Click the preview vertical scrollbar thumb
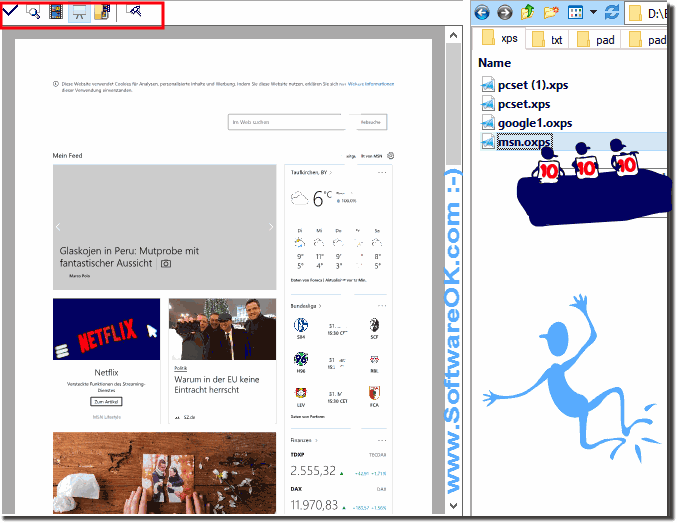The height and width of the screenshot is (523, 677). pos(453,104)
